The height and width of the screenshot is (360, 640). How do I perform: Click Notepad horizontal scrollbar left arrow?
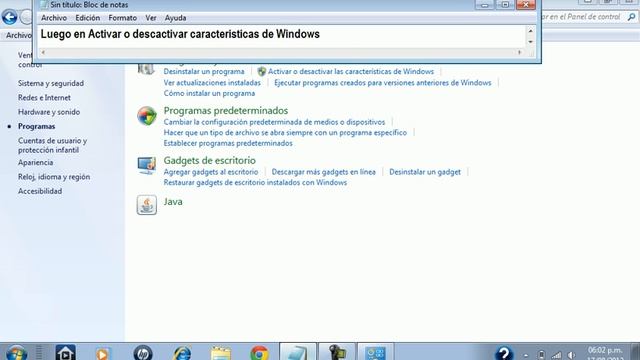[43, 52]
